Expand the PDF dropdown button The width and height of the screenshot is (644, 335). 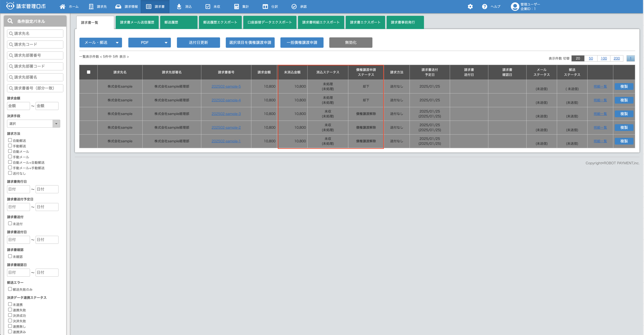tap(150, 43)
